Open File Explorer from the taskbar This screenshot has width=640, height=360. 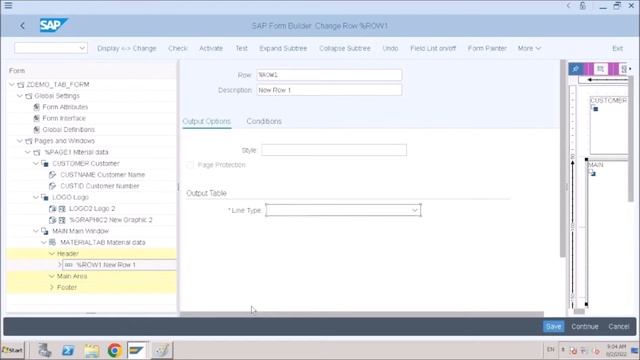point(91,350)
